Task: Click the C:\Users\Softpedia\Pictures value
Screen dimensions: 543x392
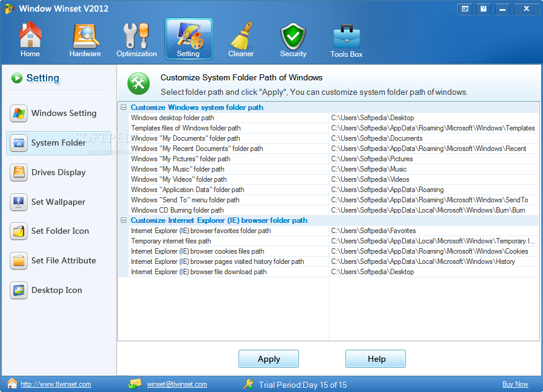Action: tap(372, 159)
